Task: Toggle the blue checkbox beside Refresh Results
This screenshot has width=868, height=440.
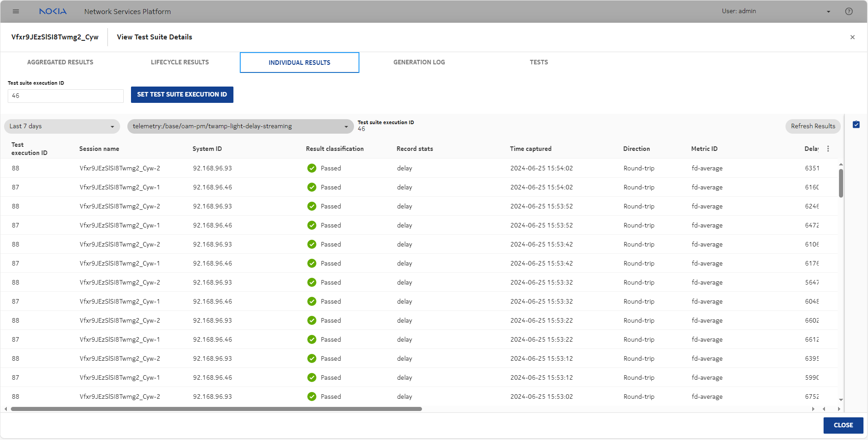Action: point(856,125)
